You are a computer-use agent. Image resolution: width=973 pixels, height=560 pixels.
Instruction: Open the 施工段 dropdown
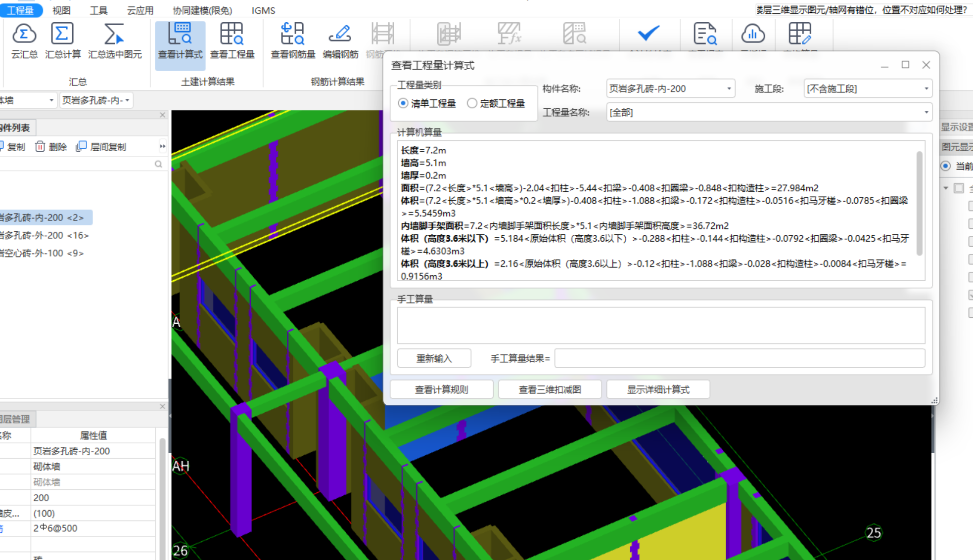tap(868, 88)
